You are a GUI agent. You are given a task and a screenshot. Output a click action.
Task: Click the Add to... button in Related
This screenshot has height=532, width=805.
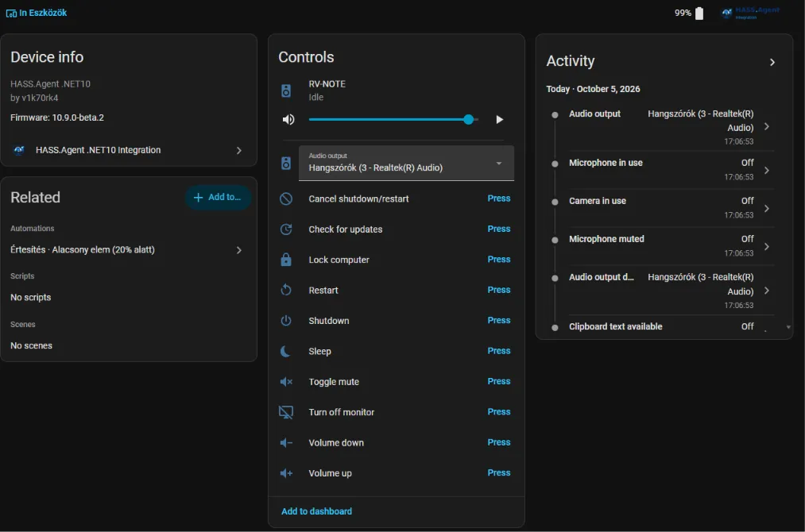coord(218,197)
